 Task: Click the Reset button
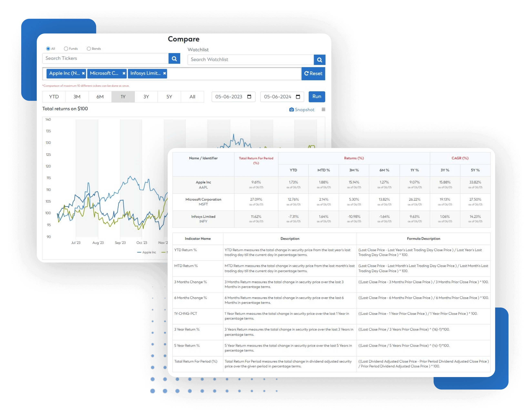(313, 73)
